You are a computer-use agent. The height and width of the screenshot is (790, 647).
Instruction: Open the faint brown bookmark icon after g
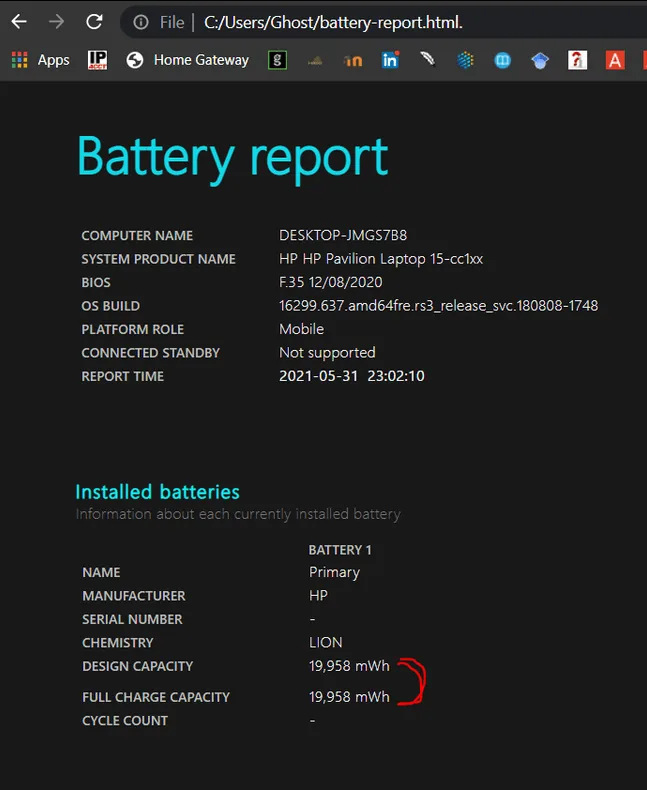pos(315,61)
